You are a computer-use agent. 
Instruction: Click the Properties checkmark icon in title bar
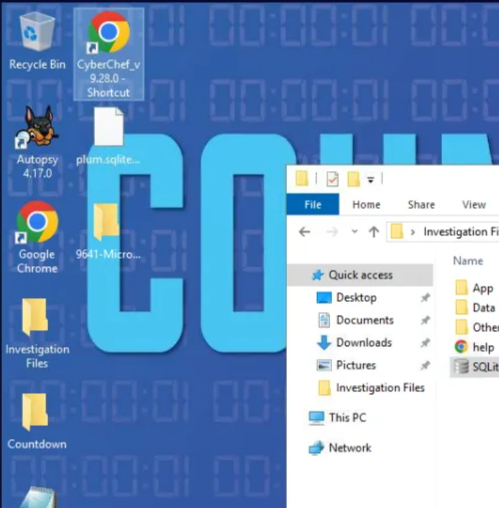click(x=332, y=179)
